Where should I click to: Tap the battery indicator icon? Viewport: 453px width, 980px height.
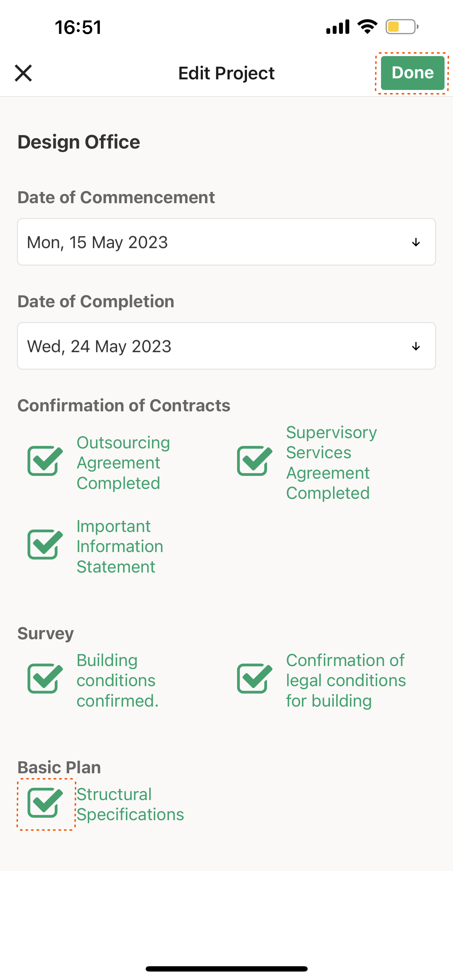(401, 26)
